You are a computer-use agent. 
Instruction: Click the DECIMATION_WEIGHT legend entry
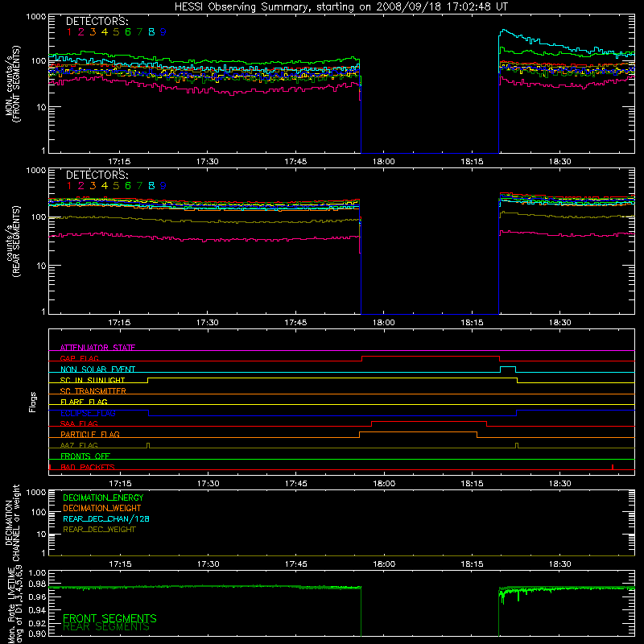(x=102, y=508)
